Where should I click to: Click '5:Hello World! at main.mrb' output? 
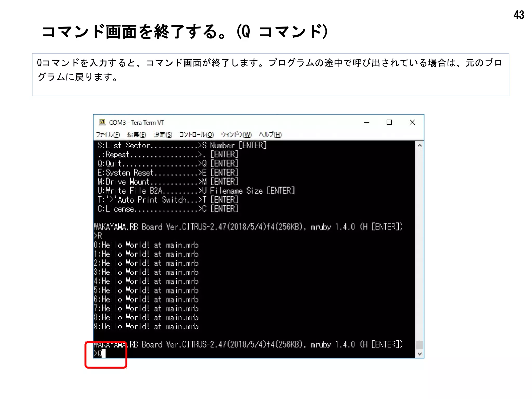146,290
